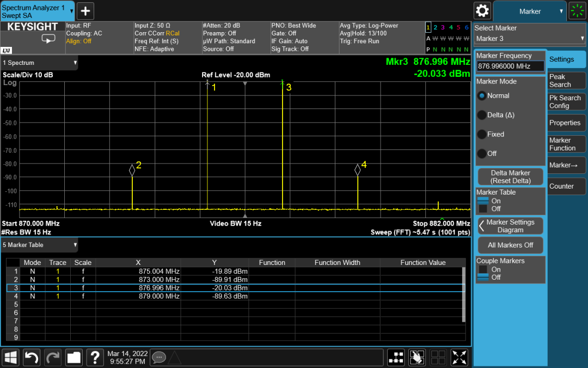Open the Marker menu panel dropdown

click(530, 11)
